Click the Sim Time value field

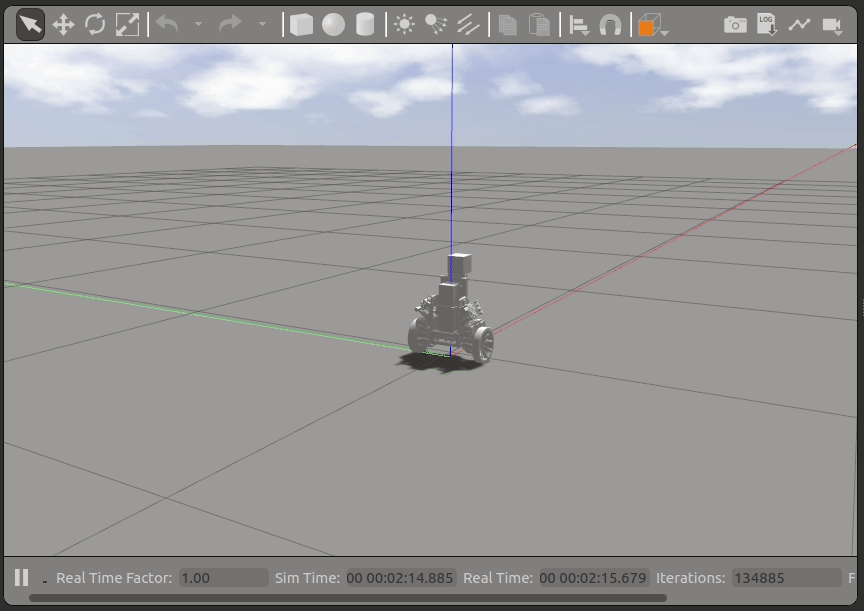[x=400, y=578]
